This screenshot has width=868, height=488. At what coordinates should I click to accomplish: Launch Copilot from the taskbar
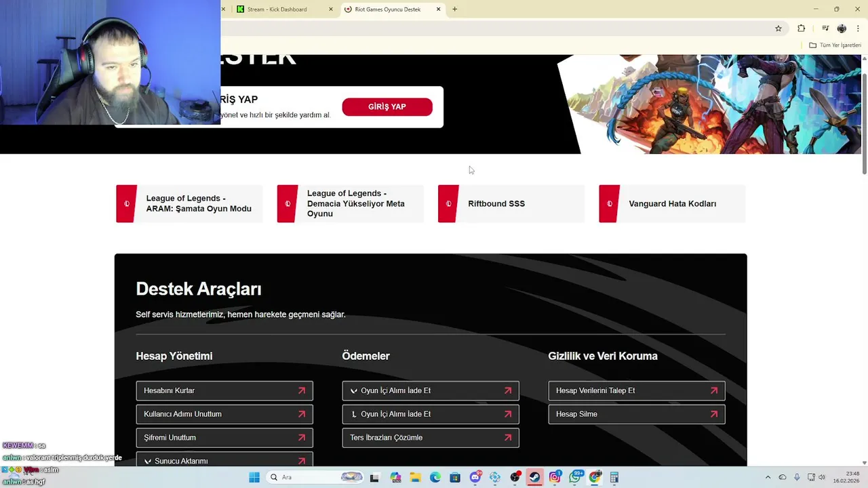click(395, 477)
